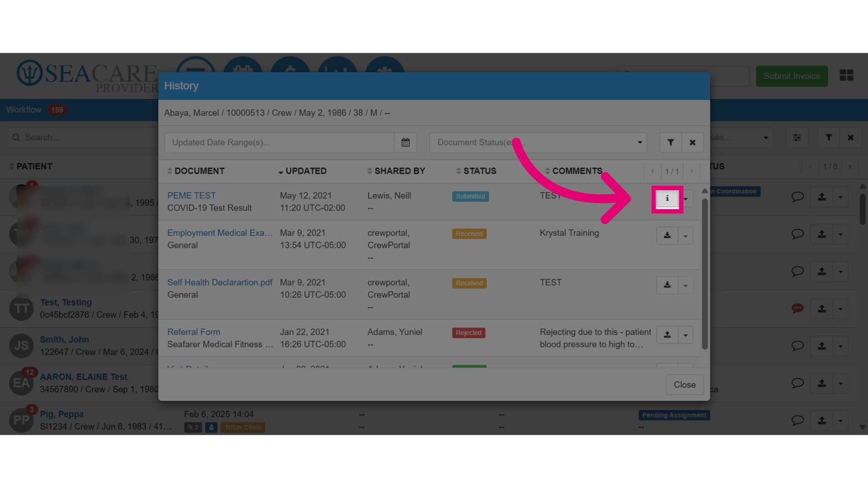Expand actions for Self Health Declarartion row

(686, 286)
